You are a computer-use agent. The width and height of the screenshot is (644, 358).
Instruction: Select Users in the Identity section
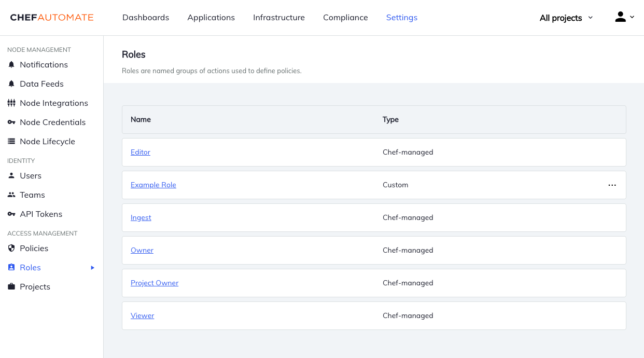tap(11, 175)
